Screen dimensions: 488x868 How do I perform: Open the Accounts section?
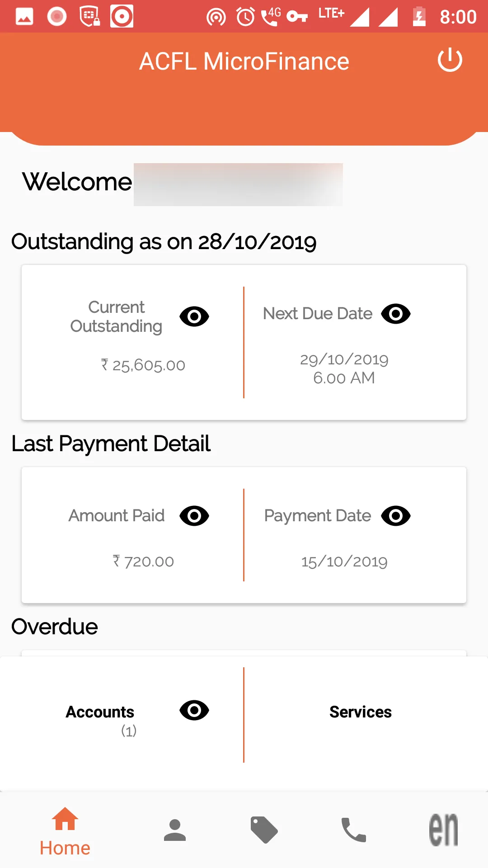100,712
